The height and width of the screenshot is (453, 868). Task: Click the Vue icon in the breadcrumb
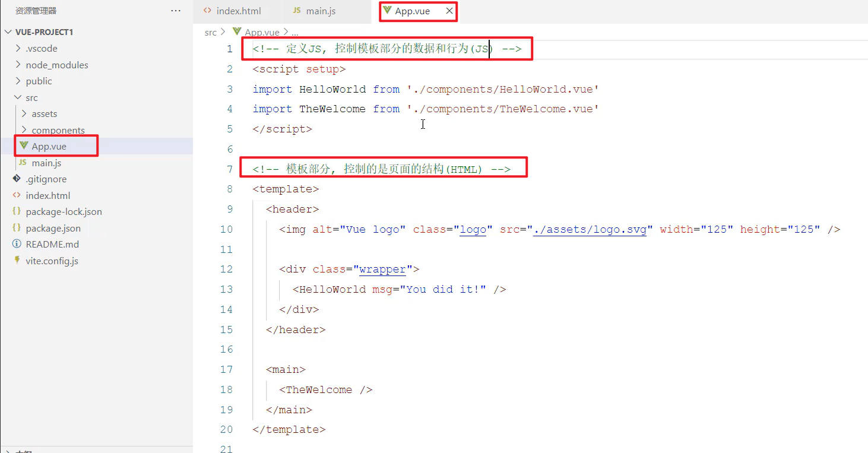tap(237, 32)
